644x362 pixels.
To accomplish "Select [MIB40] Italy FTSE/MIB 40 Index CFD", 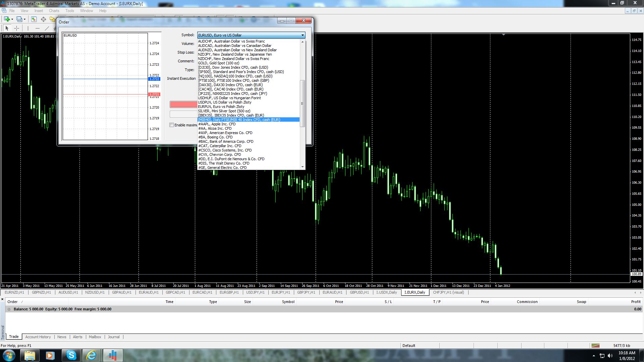I will (248, 120).
